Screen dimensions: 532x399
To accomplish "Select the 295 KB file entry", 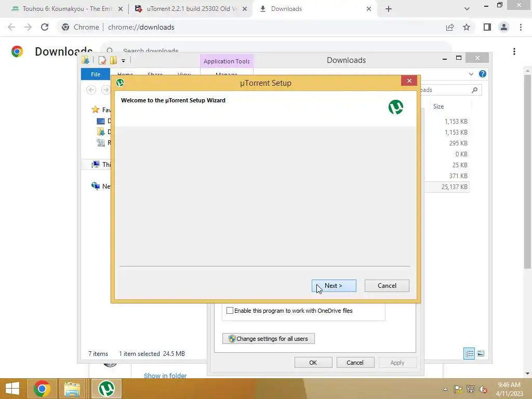I will coord(458,143).
